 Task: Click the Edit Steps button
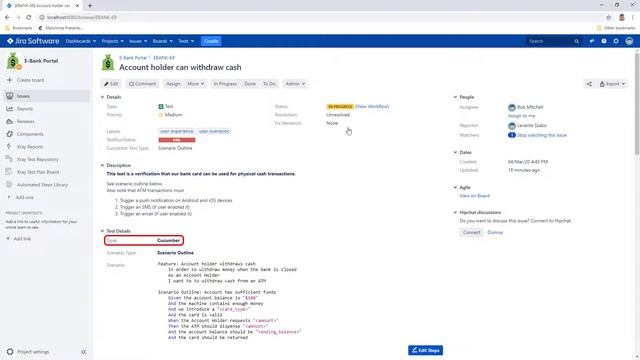point(425,350)
